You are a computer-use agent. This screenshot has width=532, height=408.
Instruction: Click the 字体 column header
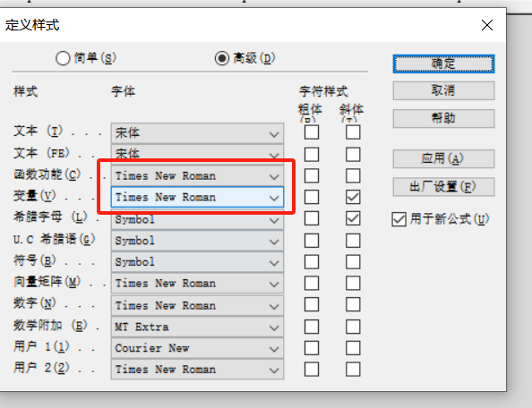coord(124,91)
